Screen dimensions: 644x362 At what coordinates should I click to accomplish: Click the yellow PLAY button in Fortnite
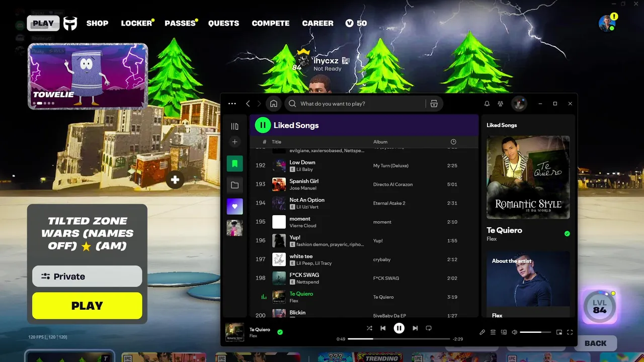[87, 306]
